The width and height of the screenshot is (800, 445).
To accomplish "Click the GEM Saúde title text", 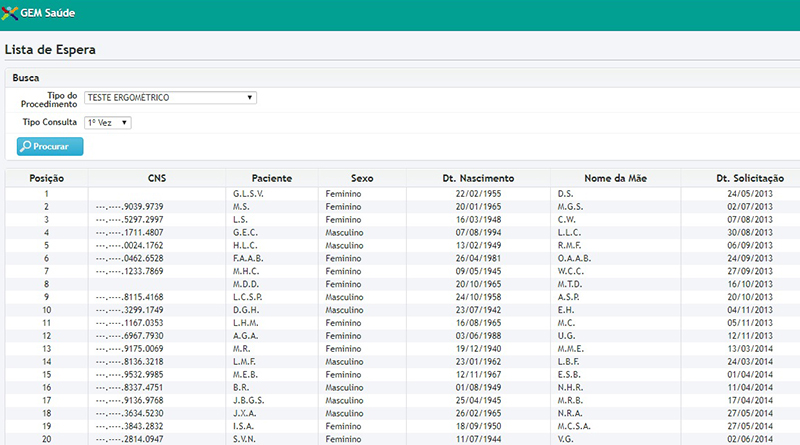I will coord(47,13).
